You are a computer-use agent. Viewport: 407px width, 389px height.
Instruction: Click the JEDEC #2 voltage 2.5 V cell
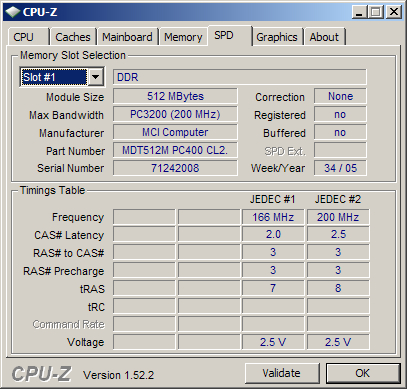coord(338,342)
